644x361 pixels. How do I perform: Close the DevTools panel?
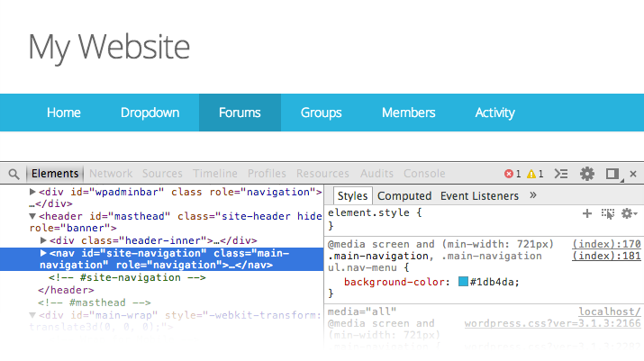[x=633, y=174]
